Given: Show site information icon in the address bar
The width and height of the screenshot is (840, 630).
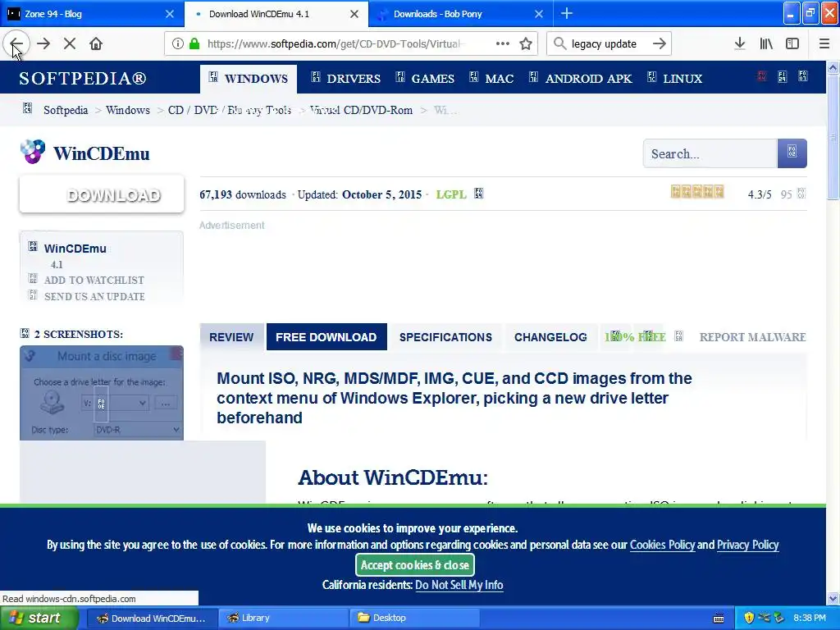Looking at the screenshot, I should [178, 44].
